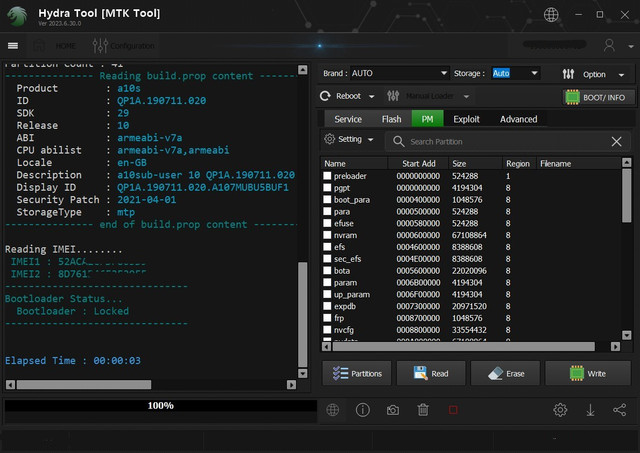Click the Search Partition input field

pos(508,142)
